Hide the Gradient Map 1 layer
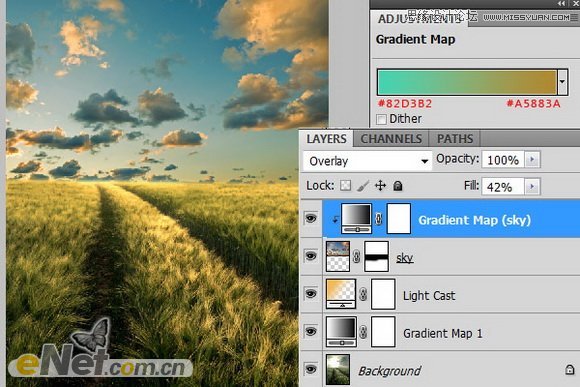The image size is (580, 387). click(x=311, y=332)
